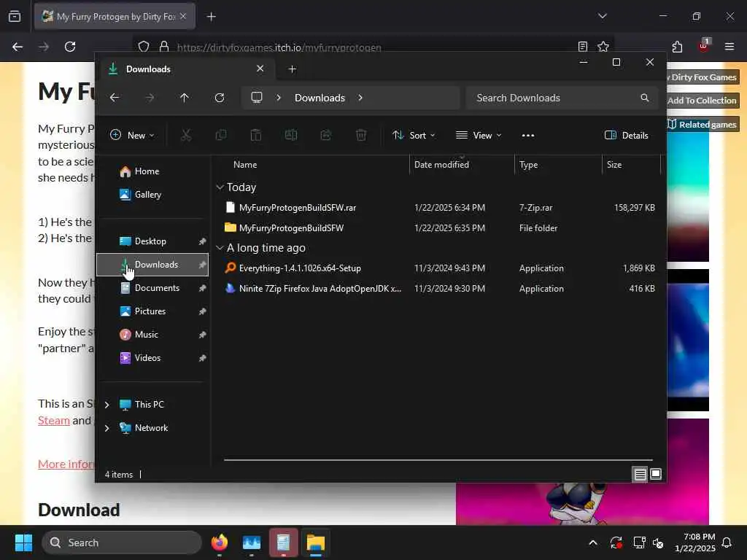Open the Sort dropdown menu
Viewport: 747px width, 560px height.
[414, 135]
